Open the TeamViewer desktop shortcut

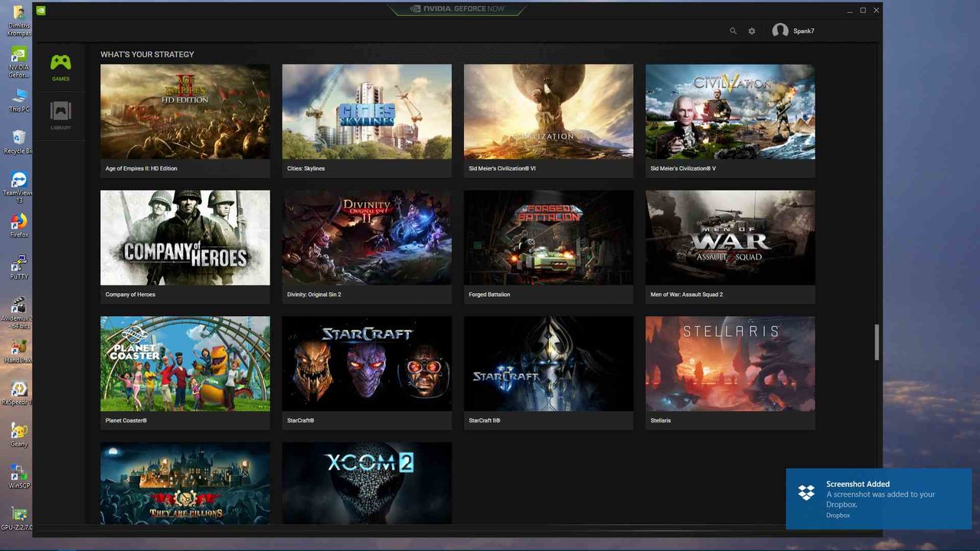tap(19, 186)
